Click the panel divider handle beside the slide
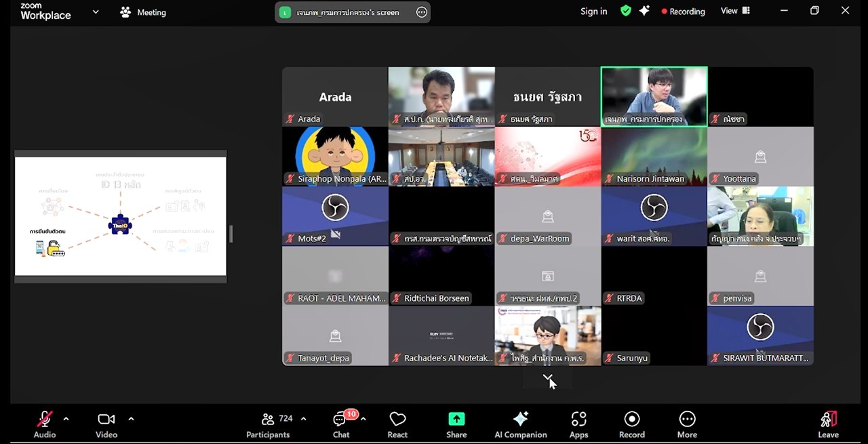 tap(231, 234)
